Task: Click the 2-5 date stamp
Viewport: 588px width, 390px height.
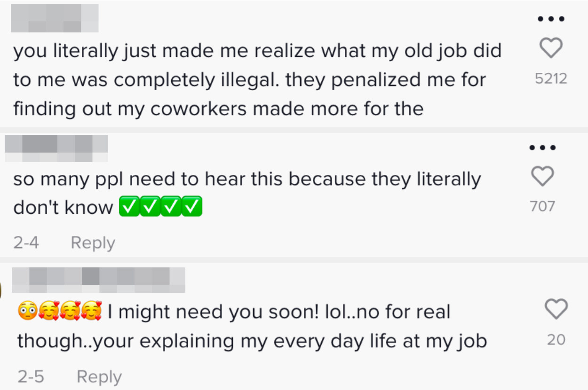Action: (x=31, y=377)
